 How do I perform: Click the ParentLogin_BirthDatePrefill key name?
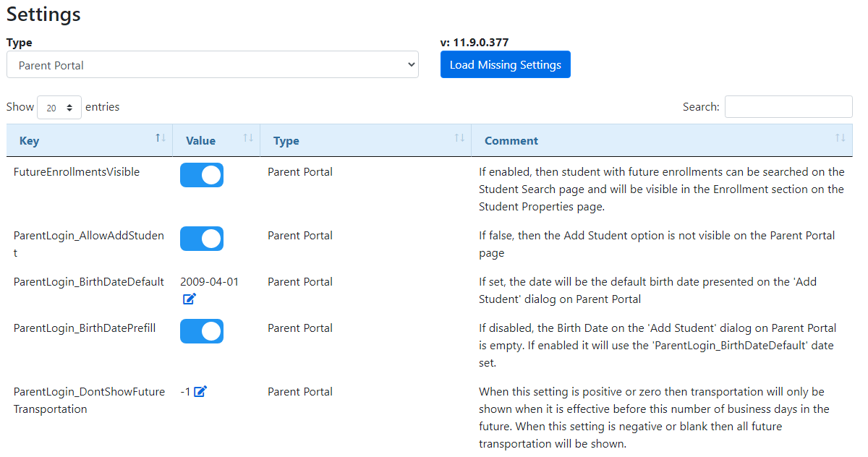click(x=85, y=328)
